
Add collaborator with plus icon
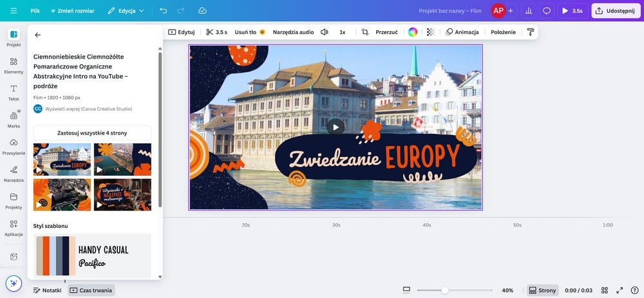tap(511, 11)
